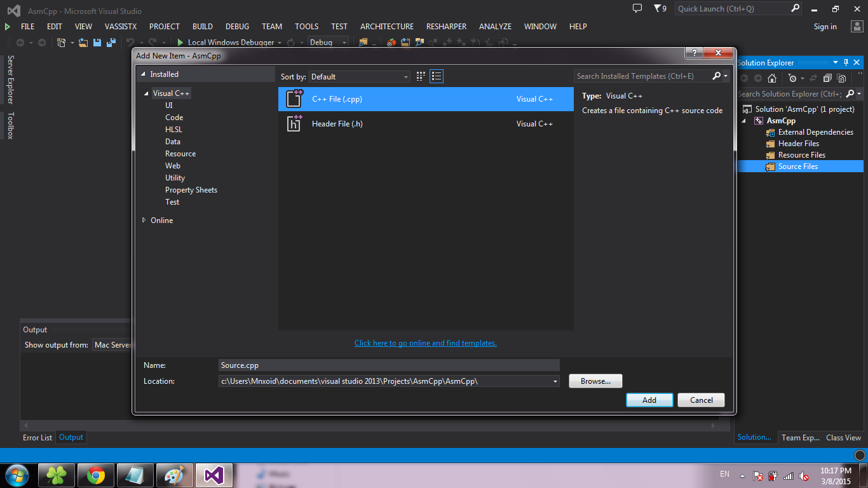The height and width of the screenshot is (488, 868).
Task: Open Paint from the taskbar
Action: click(174, 475)
